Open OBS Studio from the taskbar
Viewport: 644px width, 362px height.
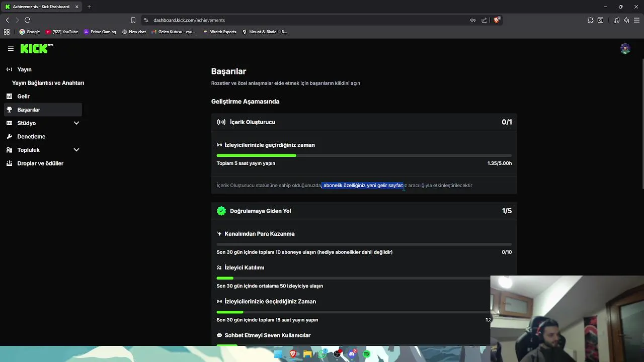pyautogui.click(x=337, y=354)
